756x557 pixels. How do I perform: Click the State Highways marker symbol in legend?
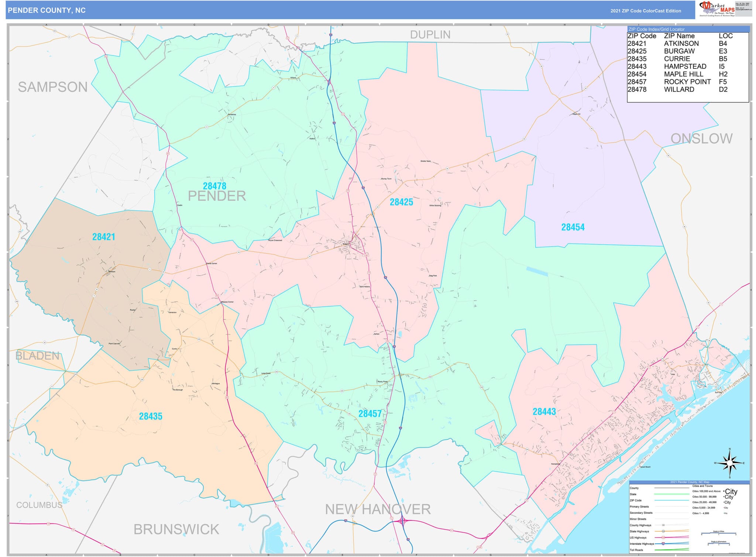point(663,532)
